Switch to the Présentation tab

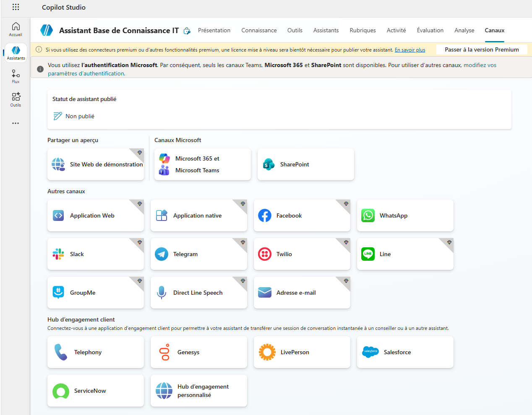(x=214, y=30)
